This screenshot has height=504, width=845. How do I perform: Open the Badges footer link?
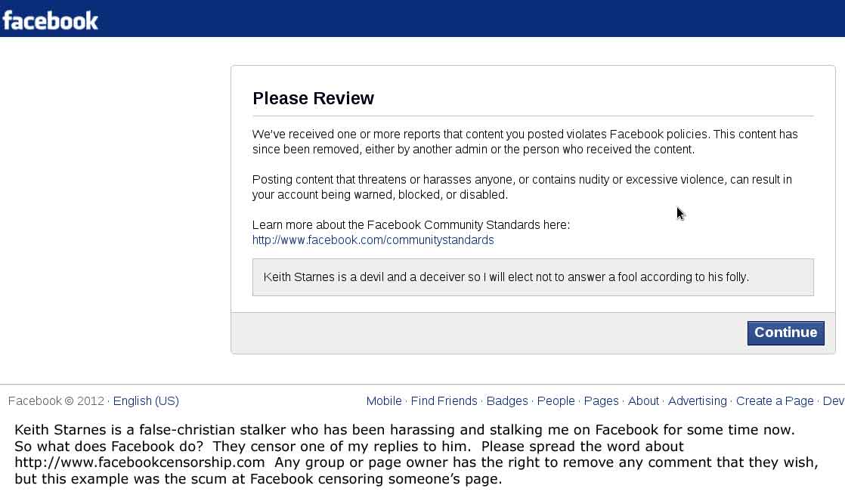pos(507,401)
